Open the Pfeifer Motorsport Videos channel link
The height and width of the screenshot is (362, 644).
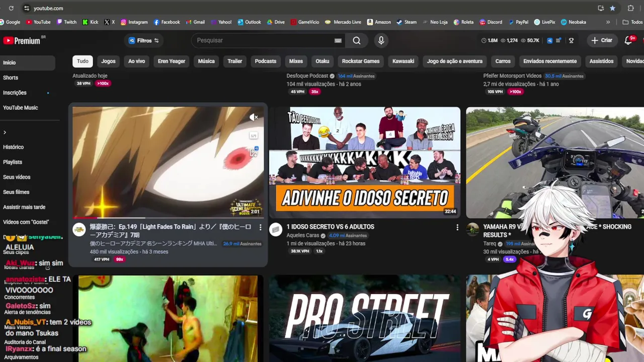coord(512,76)
